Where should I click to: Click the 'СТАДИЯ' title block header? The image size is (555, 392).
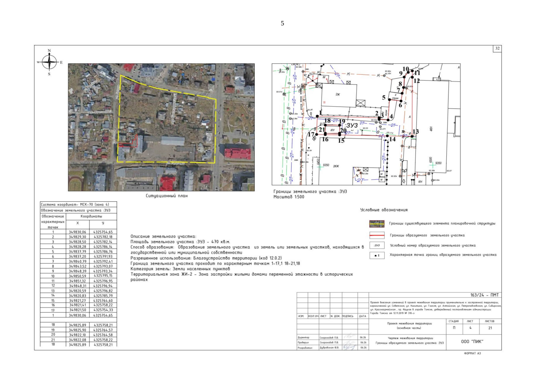point(454,321)
